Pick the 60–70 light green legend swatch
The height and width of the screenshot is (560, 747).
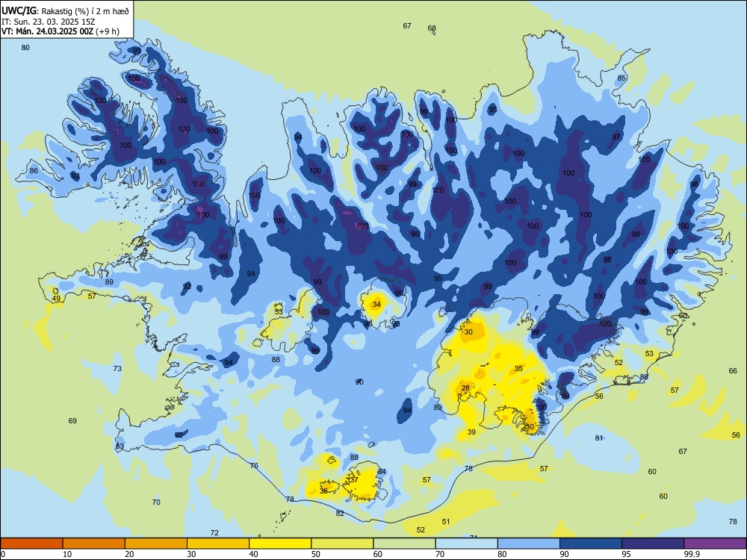(404, 544)
